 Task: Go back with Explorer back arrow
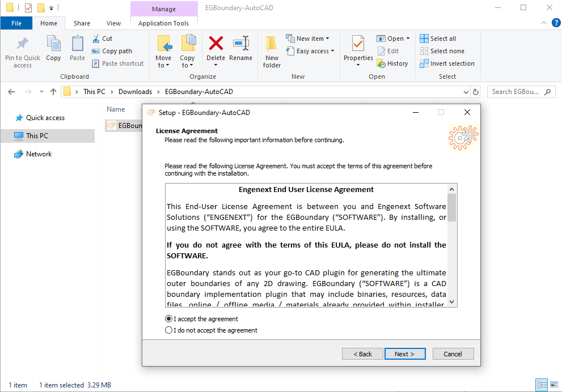pyautogui.click(x=11, y=92)
